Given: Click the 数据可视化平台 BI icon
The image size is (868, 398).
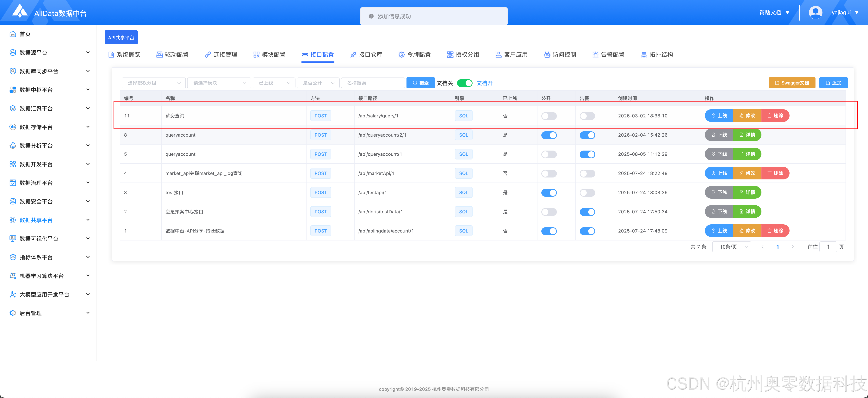Looking at the screenshot, I should (13, 239).
